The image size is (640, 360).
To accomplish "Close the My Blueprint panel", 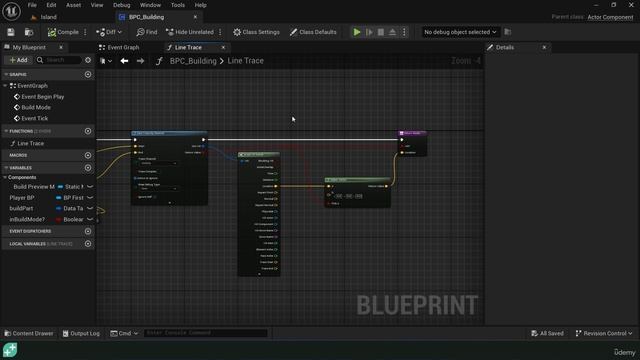I will tap(61, 47).
